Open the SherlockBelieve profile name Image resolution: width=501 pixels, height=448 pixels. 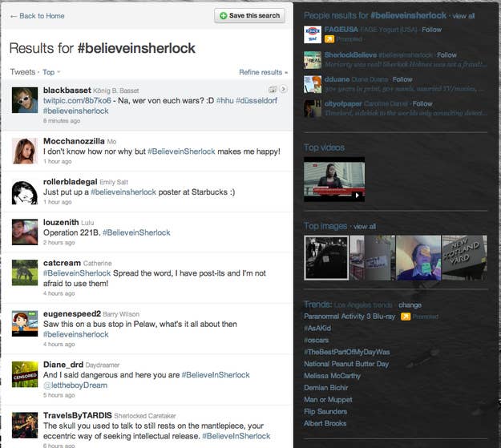(350, 55)
